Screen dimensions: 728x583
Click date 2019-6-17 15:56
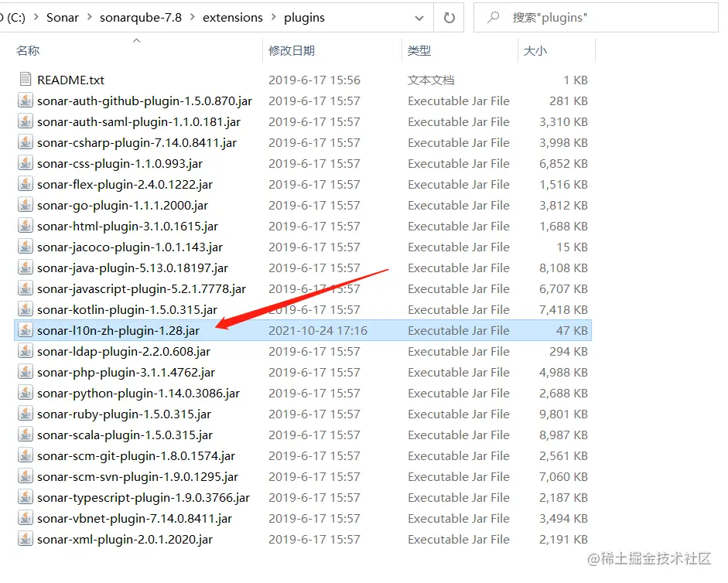314,80
